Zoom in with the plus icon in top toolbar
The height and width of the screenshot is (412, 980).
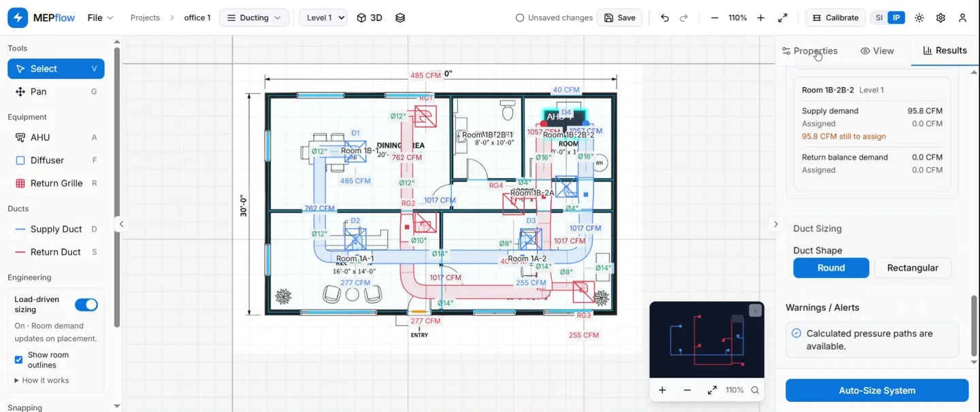pos(761,18)
